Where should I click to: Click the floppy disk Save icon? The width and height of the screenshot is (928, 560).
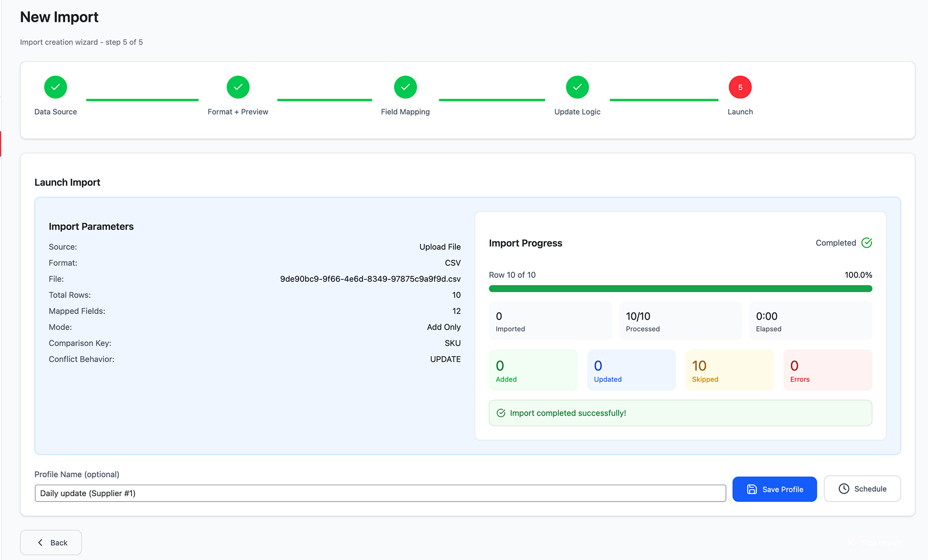[752, 489]
